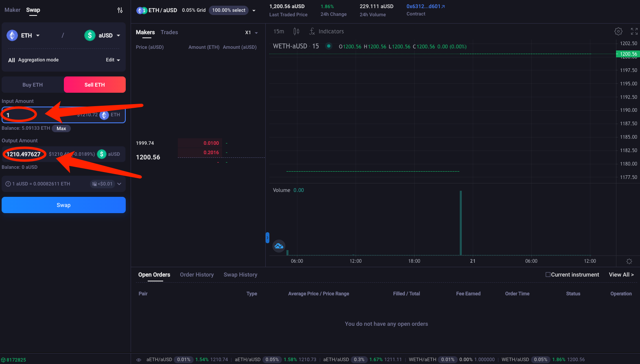The image size is (640, 364).
Task: Expand the ETH token dropdown
Action: pyautogui.click(x=24, y=35)
